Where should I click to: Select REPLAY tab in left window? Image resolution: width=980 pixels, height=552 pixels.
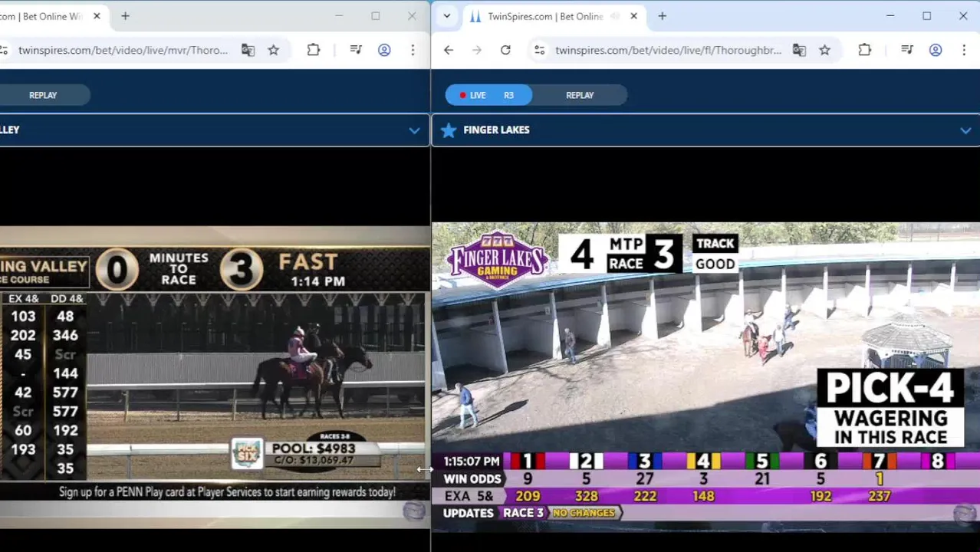click(43, 95)
